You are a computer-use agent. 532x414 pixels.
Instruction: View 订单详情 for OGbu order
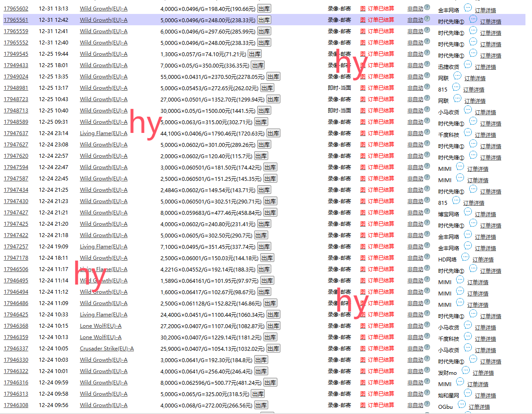[x=479, y=407]
